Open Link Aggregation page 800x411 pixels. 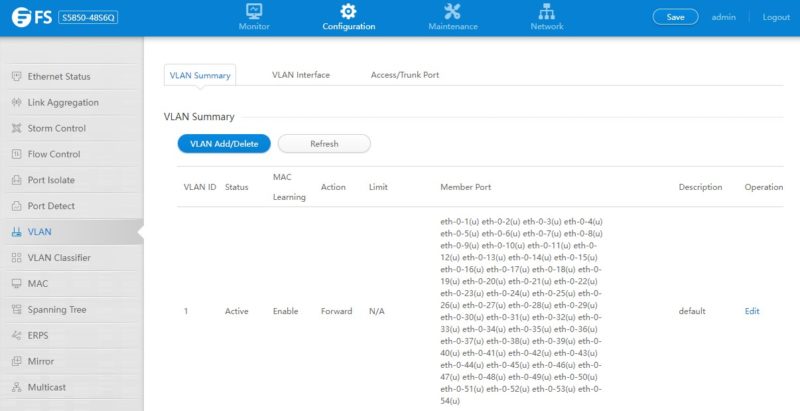pos(63,102)
